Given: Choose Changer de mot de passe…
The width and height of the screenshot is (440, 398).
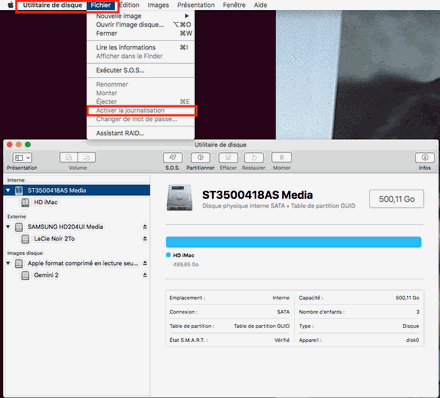Looking at the screenshot, I should [x=141, y=119].
